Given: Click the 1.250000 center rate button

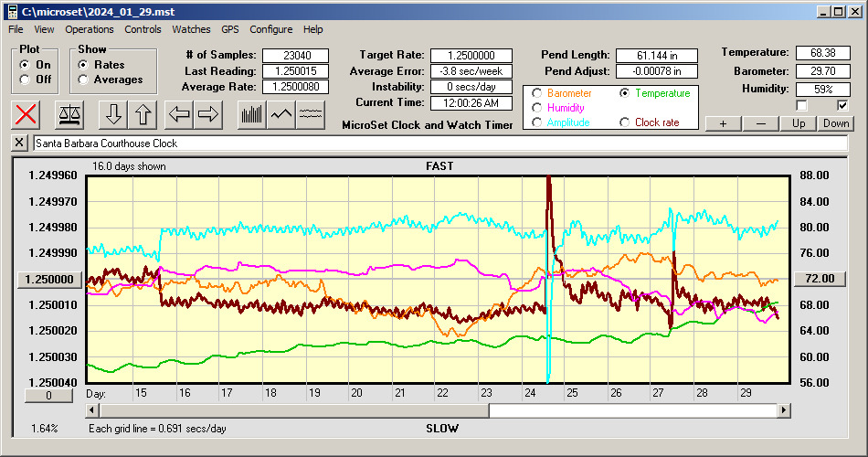Looking at the screenshot, I should tap(50, 279).
